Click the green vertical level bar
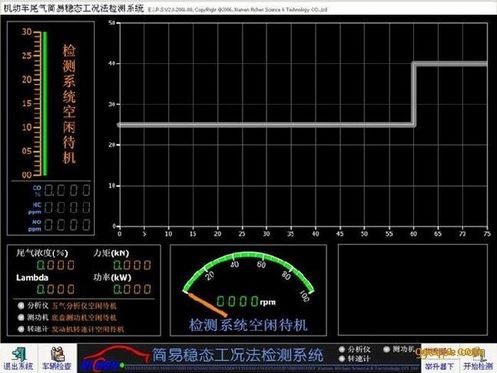497x373 pixels. tap(45, 104)
